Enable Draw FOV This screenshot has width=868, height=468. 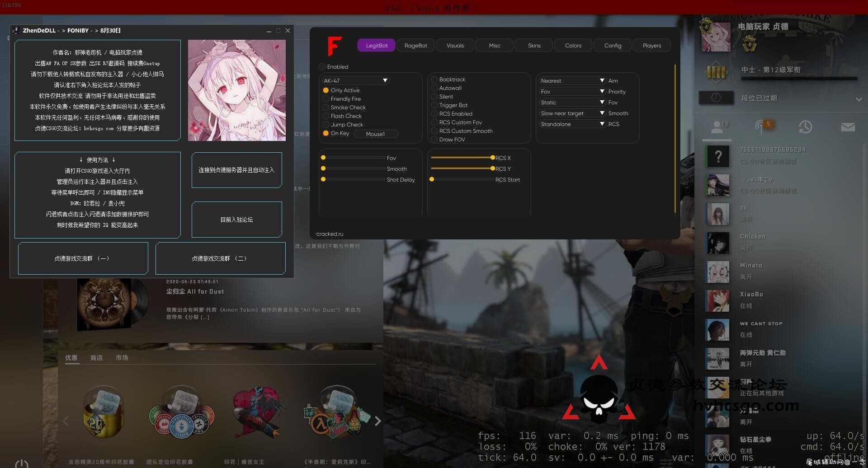click(434, 140)
